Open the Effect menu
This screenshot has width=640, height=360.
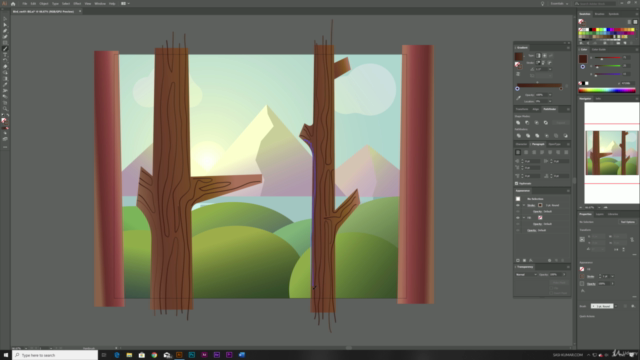77,4
